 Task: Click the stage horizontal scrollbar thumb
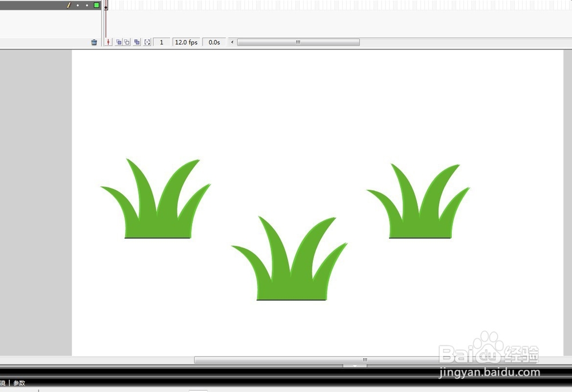365,360
